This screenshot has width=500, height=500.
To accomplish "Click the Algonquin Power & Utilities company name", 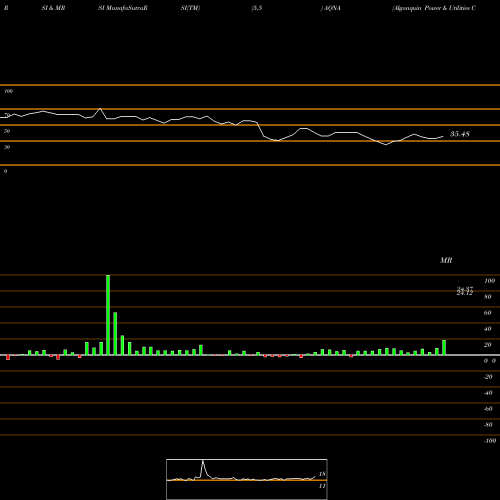I will pos(434,8).
